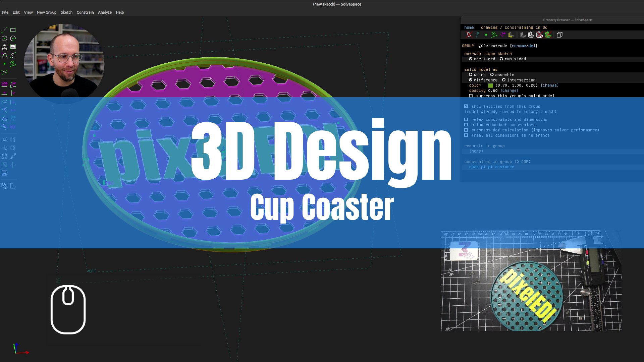644x362 pixels.
Task: Select the image insert tool
Action: click(x=13, y=47)
